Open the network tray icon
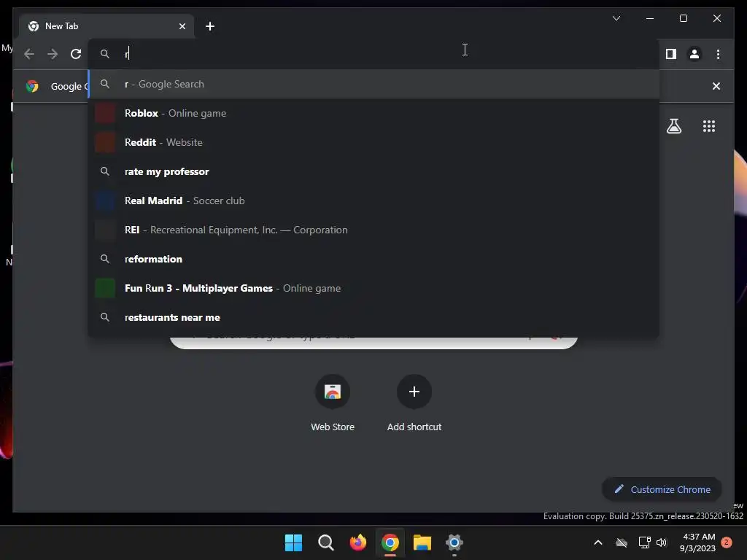 (x=645, y=542)
